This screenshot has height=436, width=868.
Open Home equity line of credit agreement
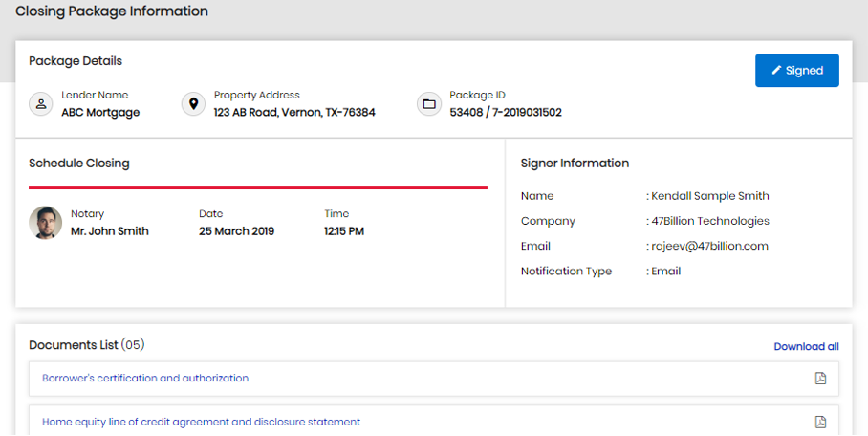tap(201, 422)
